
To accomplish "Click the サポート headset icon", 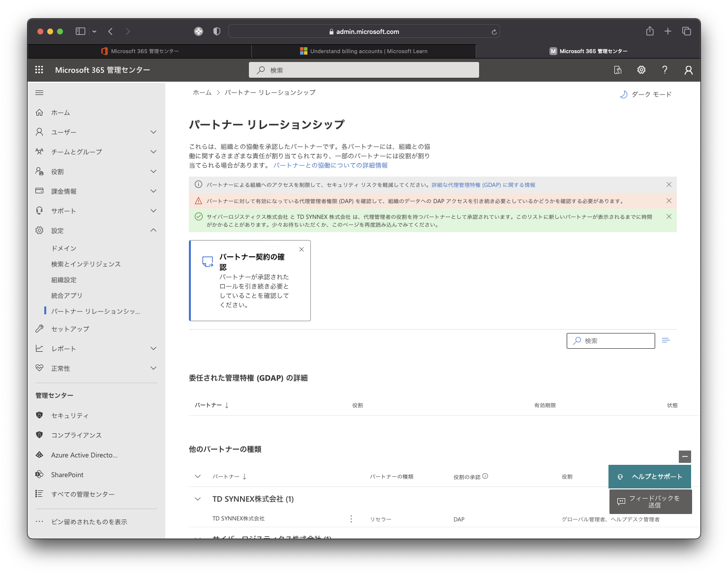I will point(39,211).
